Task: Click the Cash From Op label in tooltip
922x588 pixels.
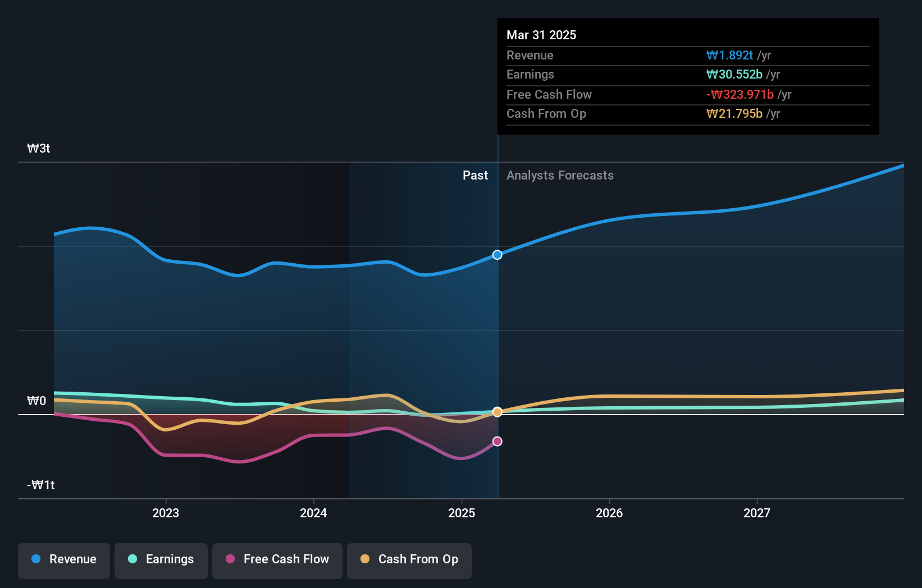Action: tap(546, 113)
